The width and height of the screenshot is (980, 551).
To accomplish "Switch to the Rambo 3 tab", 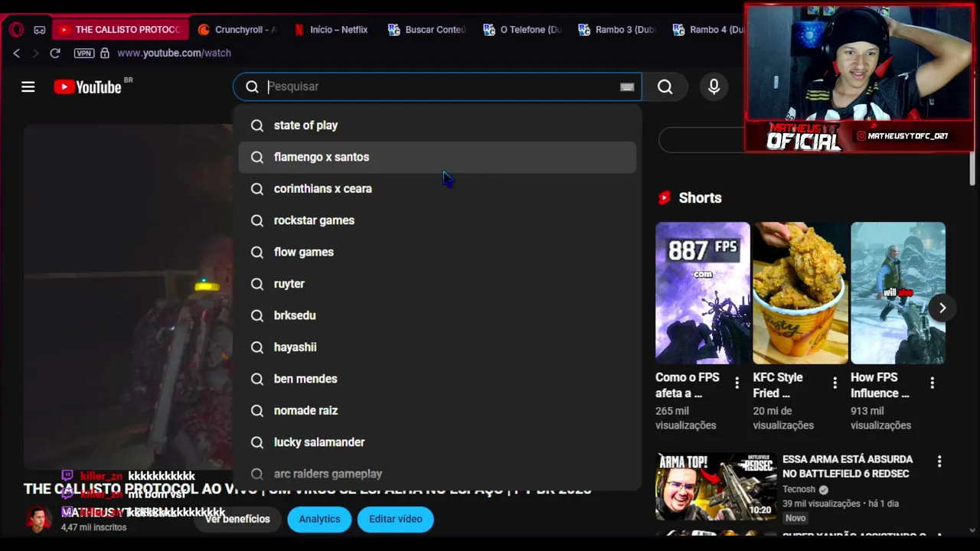I will pyautogui.click(x=617, y=30).
